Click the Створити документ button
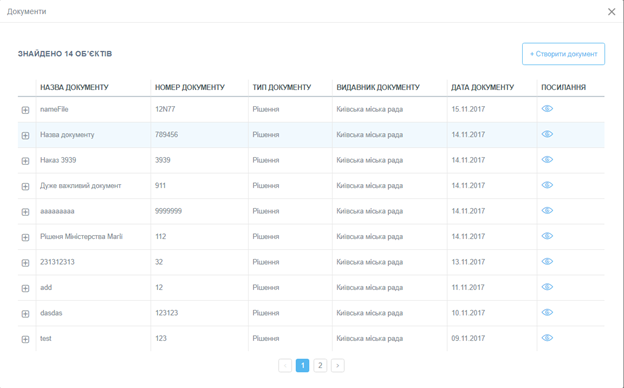This screenshot has height=388, width=624. (564, 54)
